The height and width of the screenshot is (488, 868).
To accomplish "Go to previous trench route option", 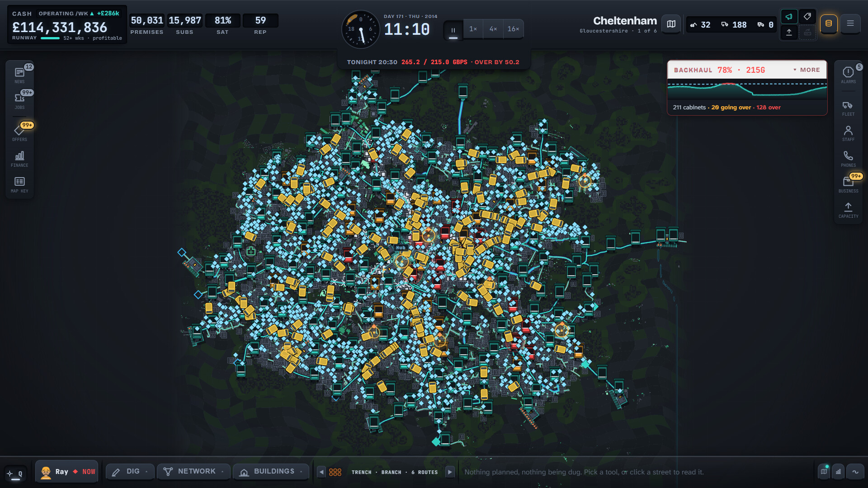I will (x=321, y=472).
